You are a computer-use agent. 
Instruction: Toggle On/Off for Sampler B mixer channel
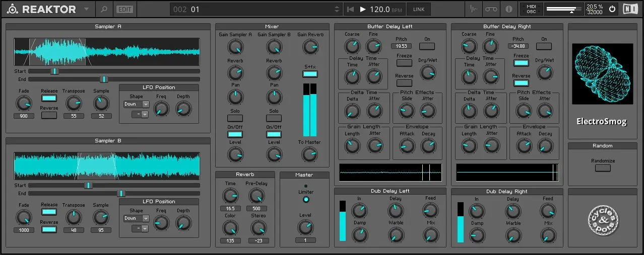pyautogui.click(x=274, y=134)
